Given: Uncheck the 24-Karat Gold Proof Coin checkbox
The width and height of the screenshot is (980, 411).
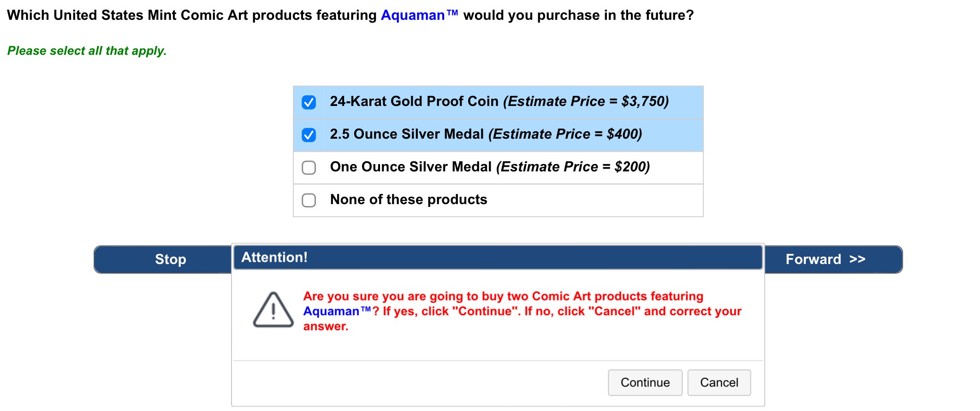Looking at the screenshot, I should click(x=309, y=102).
